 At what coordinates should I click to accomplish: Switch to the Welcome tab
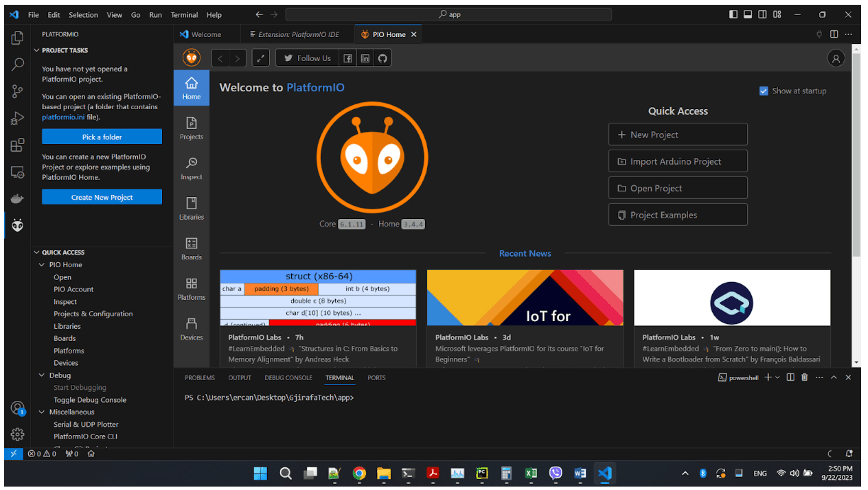tap(207, 34)
